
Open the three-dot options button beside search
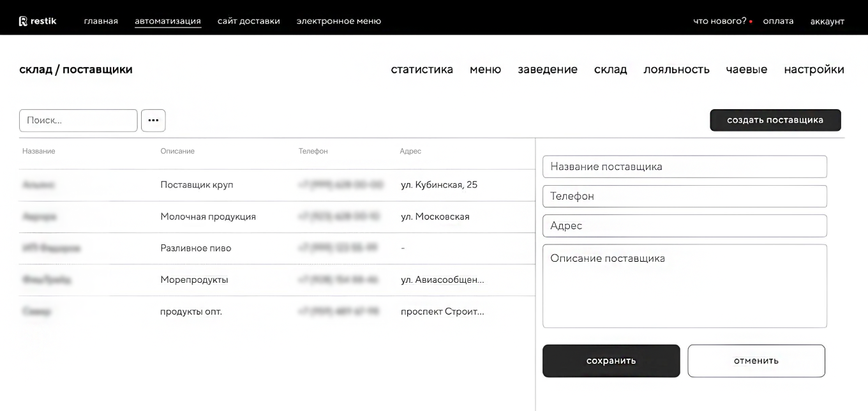[153, 120]
